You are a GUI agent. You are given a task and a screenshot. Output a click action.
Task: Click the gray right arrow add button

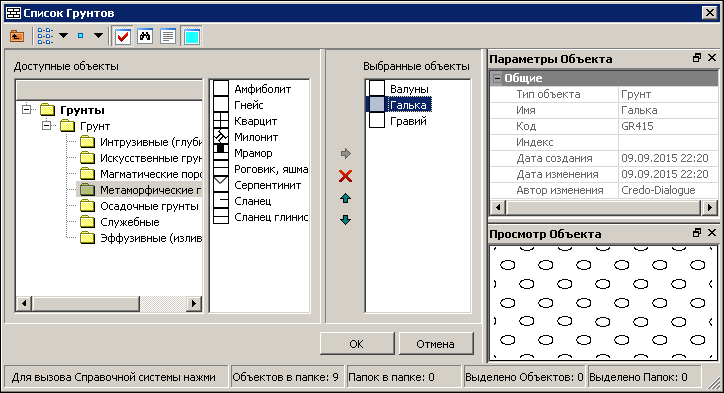point(345,153)
